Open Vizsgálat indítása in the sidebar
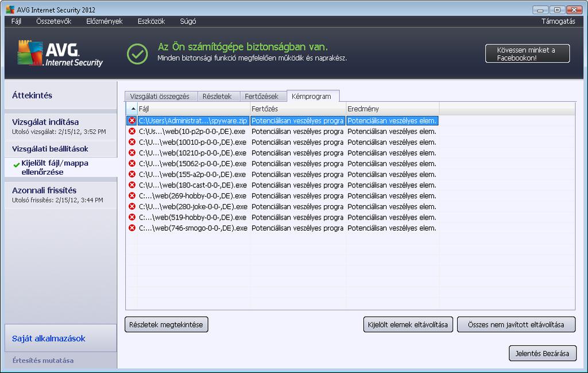The height and width of the screenshot is (373, 588). pos(61,126)
